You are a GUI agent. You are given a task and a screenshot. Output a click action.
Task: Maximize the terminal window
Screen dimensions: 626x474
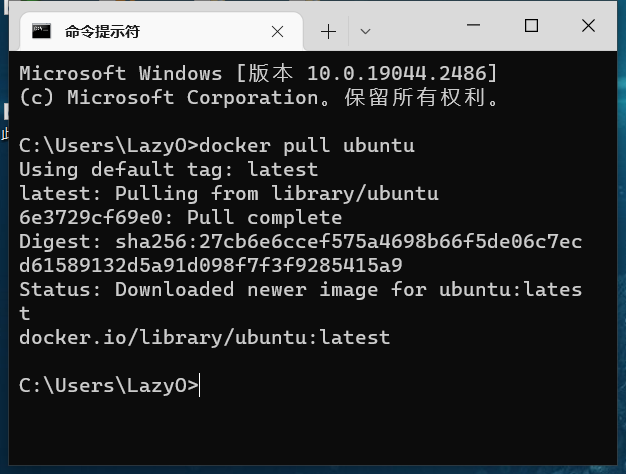click(532, 26)
